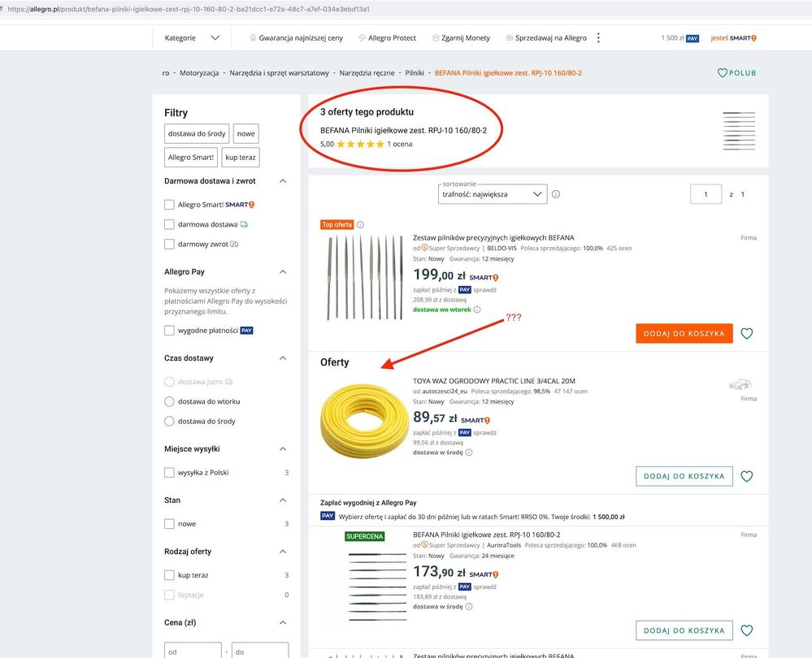Open info icon next to Top oferta badge
The image size is (812, 658).
click(x=360, y=225)
